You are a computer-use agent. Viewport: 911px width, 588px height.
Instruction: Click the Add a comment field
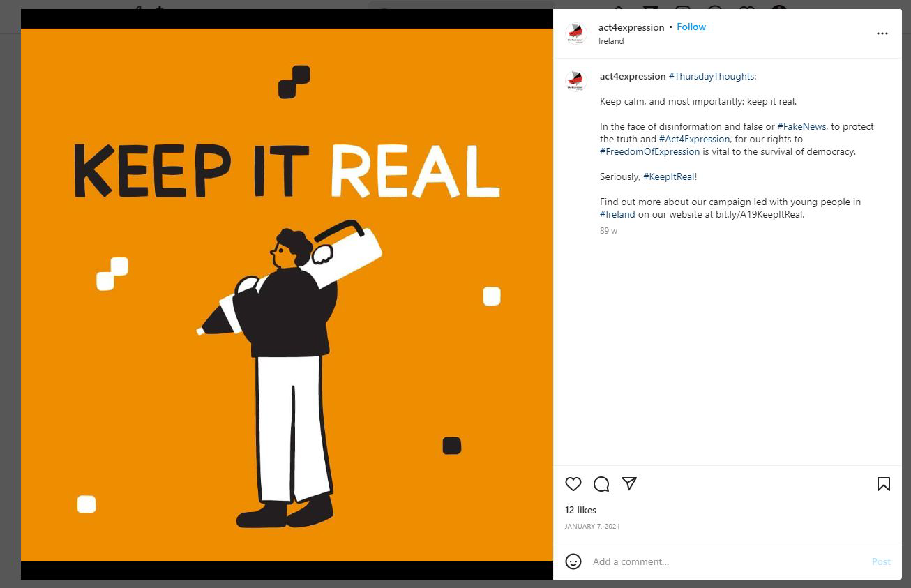[725, 561]
